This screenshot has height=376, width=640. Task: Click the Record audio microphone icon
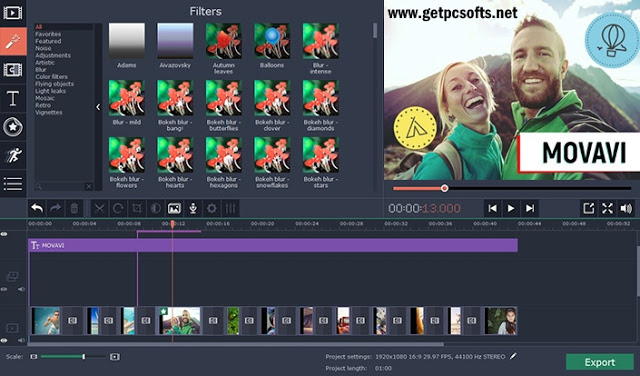click(193, 209)
